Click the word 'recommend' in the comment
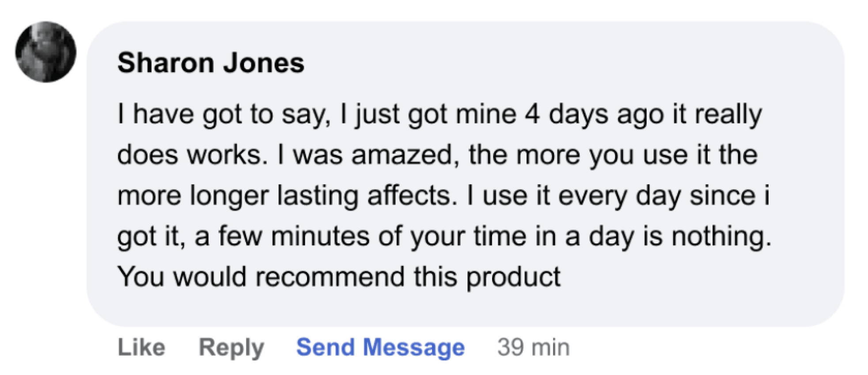868x375 pixels. coord(330,277)
